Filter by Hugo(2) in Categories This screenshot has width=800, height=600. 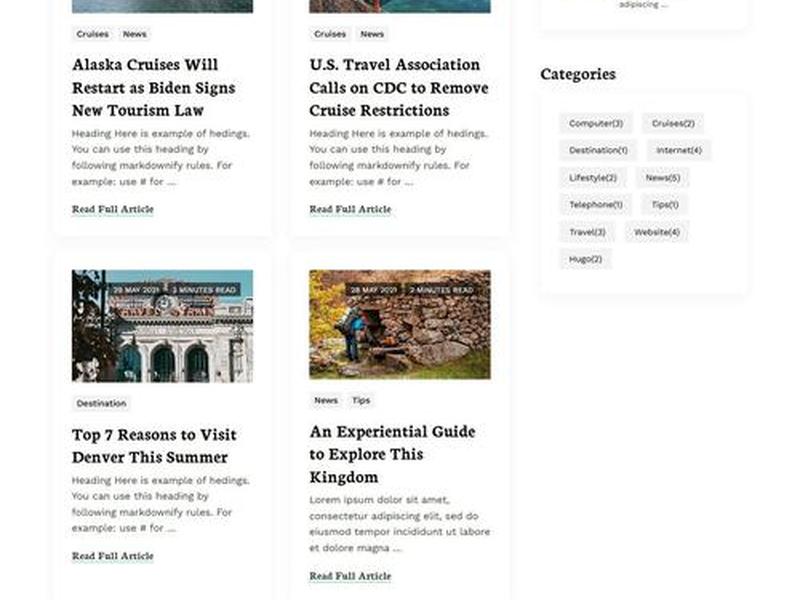[x=585, y=259]
